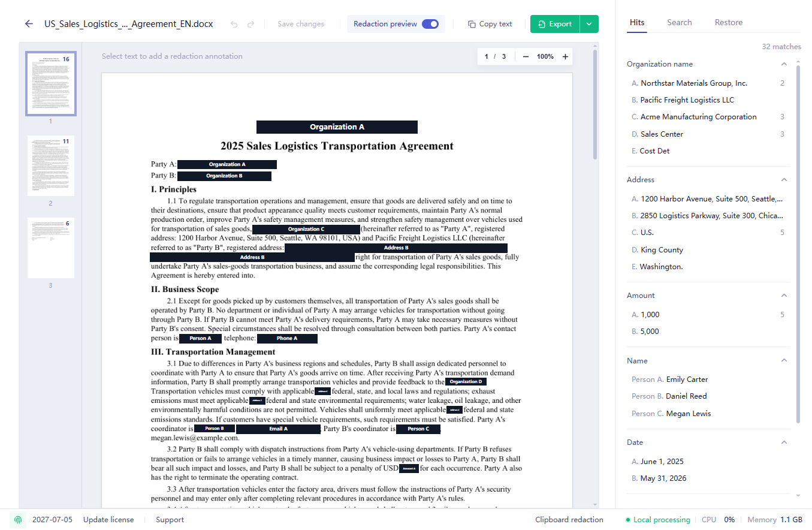Click the 2027-07-05 license date

52,520
